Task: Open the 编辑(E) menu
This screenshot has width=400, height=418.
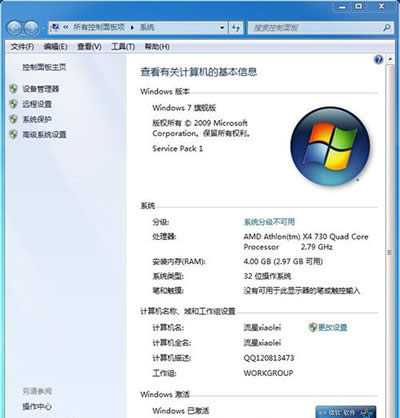Action: (x=55, y=47)
